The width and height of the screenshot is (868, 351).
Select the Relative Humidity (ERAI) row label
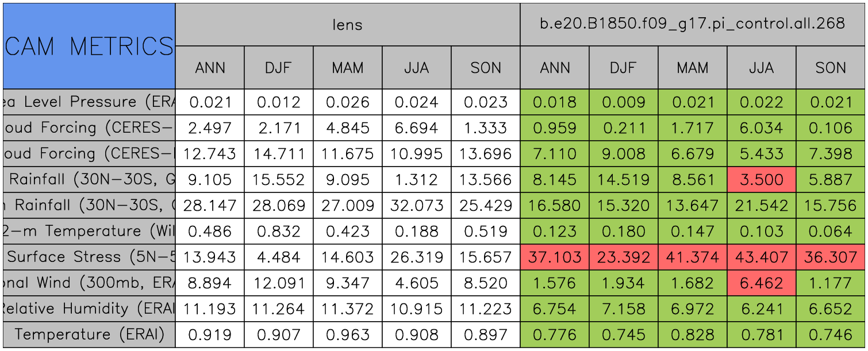(89, 309)
